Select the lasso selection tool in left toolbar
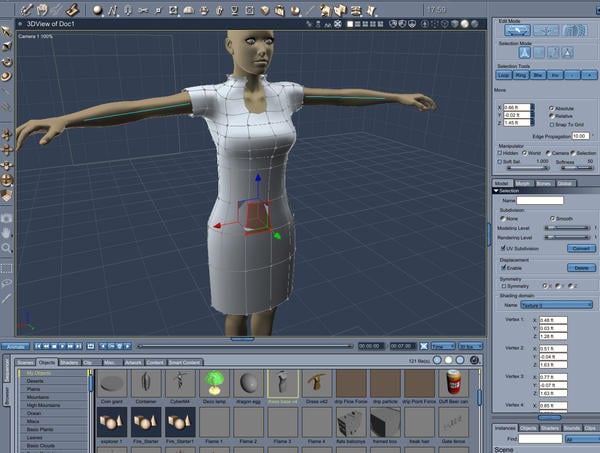The image size is (600, 453). point(7,283)
